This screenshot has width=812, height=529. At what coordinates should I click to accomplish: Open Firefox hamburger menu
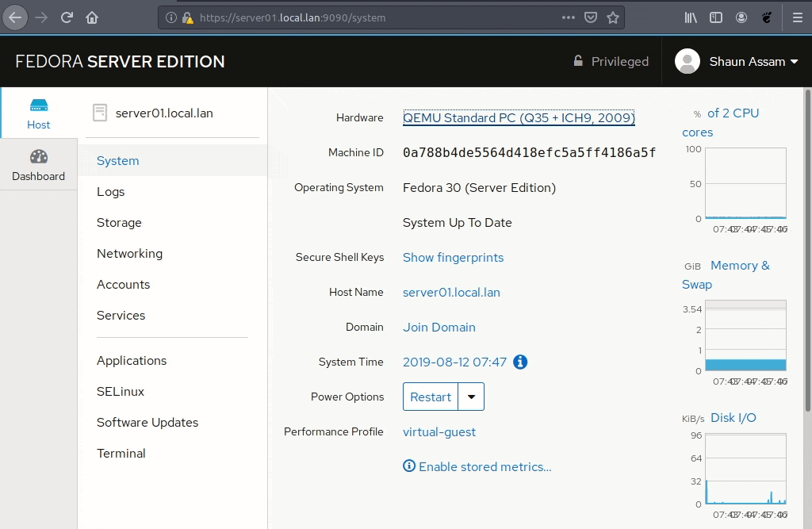pos(797,17)
